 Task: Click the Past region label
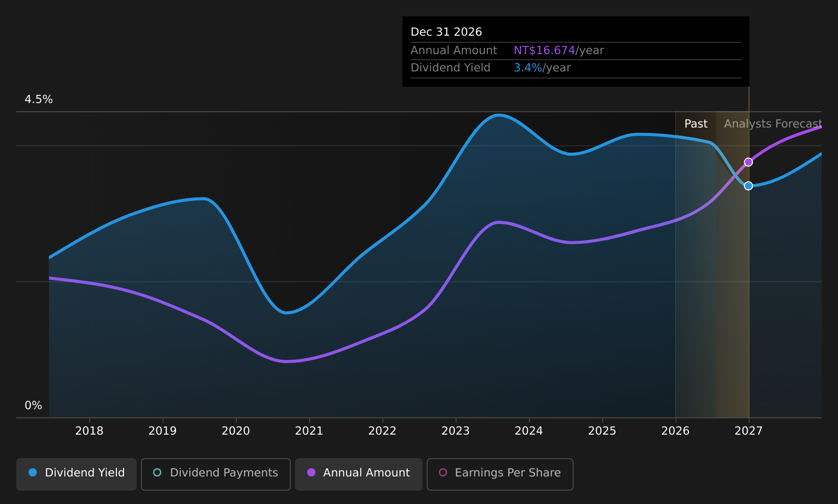[696, 124]
